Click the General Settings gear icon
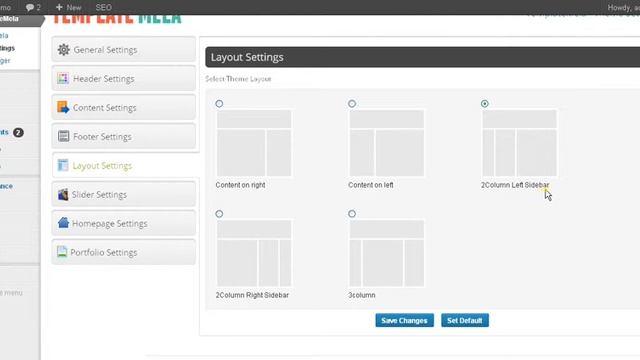Screen dimensions: 640x360 (x=63, y=49)
